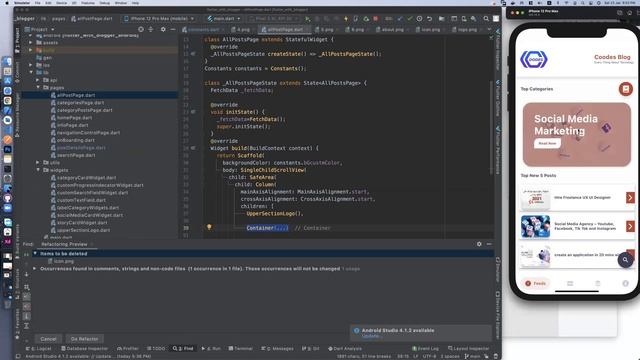
Task: Select the scroll-to-source target icon in Project panel
Action: (x=141, y=29)
